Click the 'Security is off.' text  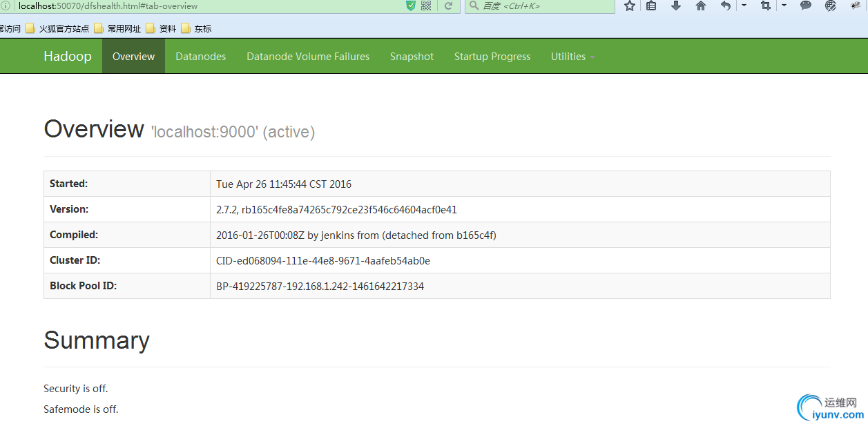click(x=76, y=389)
